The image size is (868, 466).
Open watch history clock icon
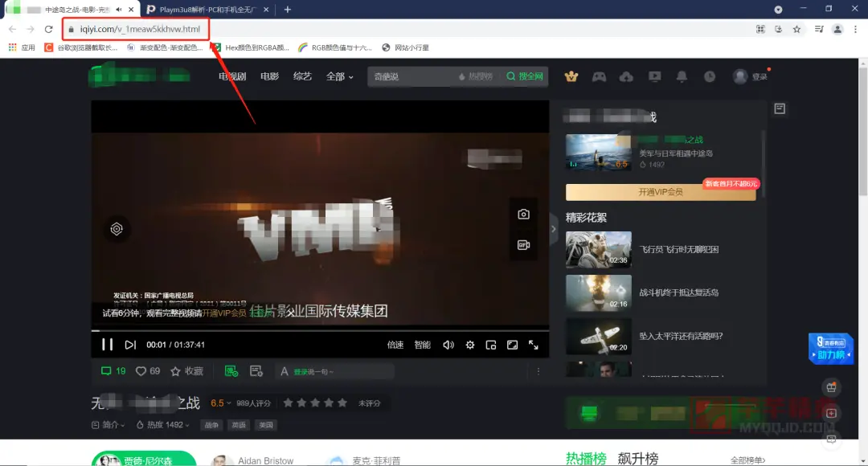710,76
